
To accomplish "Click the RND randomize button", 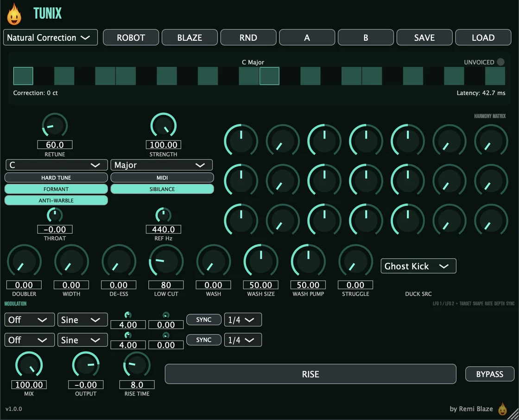I will pos(248,38).
